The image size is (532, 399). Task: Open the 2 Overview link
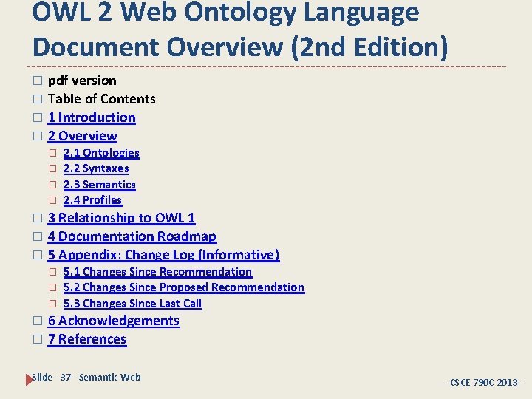click(83, 136)
